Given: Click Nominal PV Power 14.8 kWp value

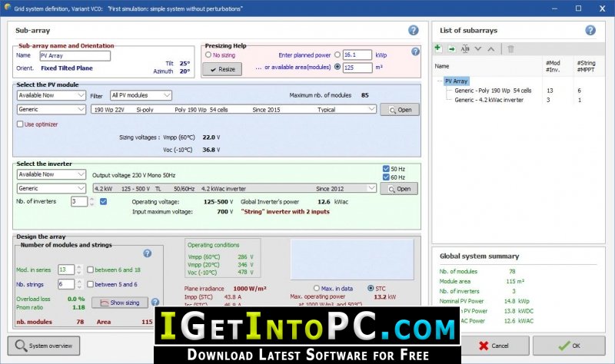Looking at the screenshot, I should [517, 301].
